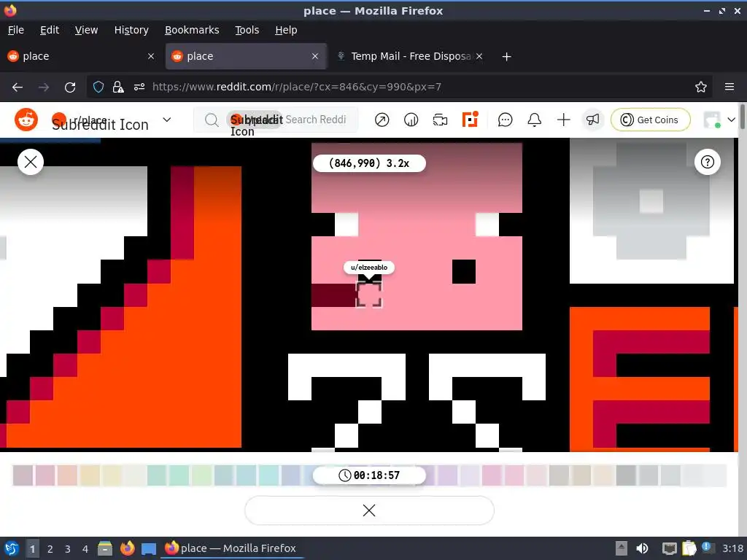
Task: Click the 00:18:57 cooldown timer pill
Action: tap(369, 475)
